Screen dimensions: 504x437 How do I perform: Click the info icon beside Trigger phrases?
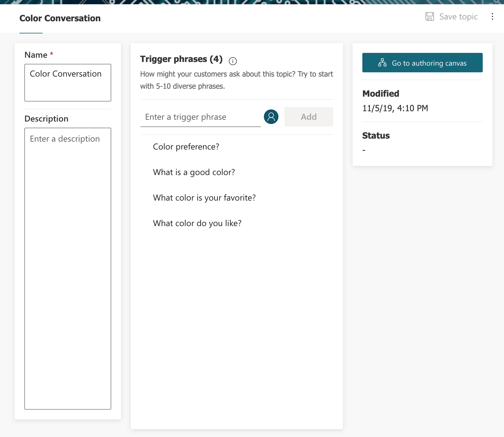tap(233, 61)
